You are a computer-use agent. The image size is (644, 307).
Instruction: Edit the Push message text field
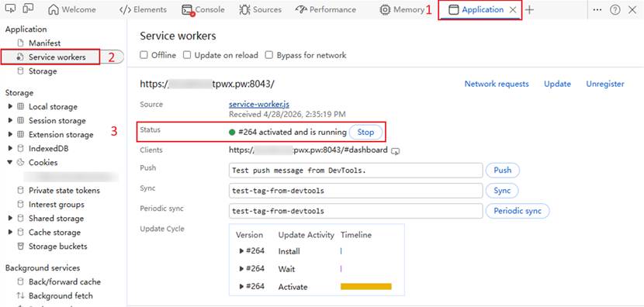(355, 171)
